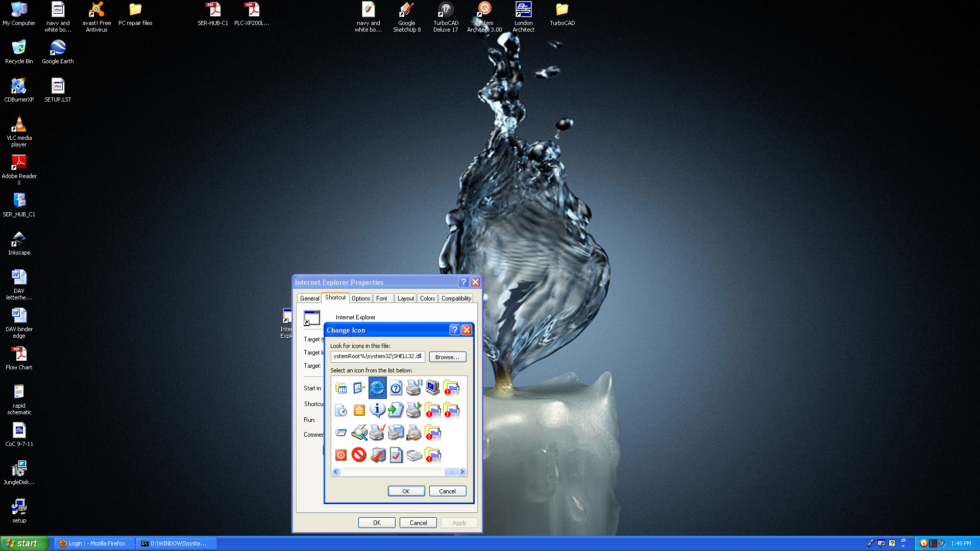Select Adobe Reader X desktop shortcut
This screenshot has height=551, width=980.
click(x=19, y=170)
